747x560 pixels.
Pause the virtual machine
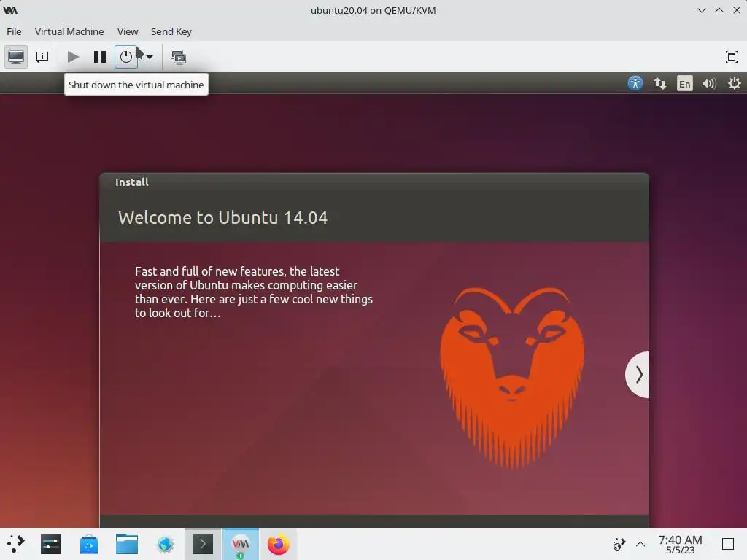click(x=99, y=57)
